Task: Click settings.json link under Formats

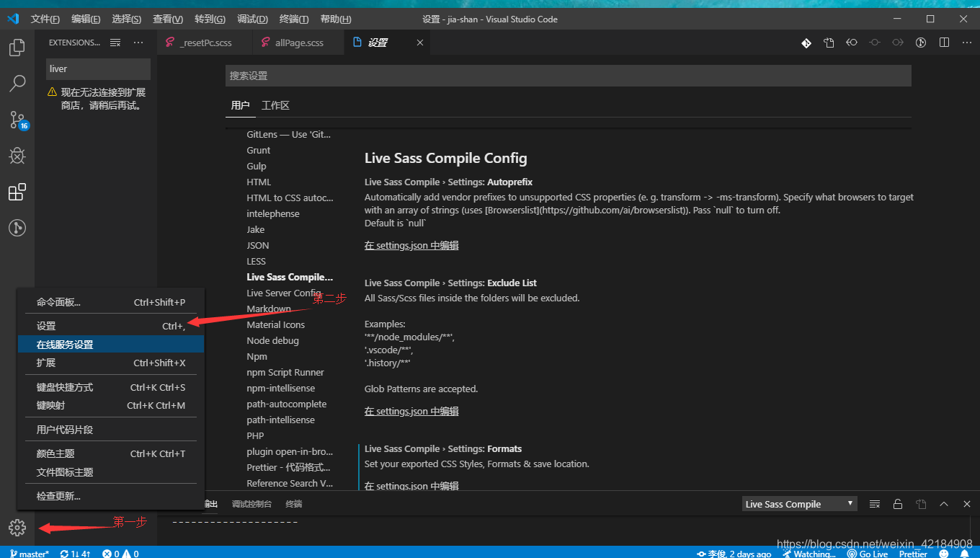Action: (411, 486)
